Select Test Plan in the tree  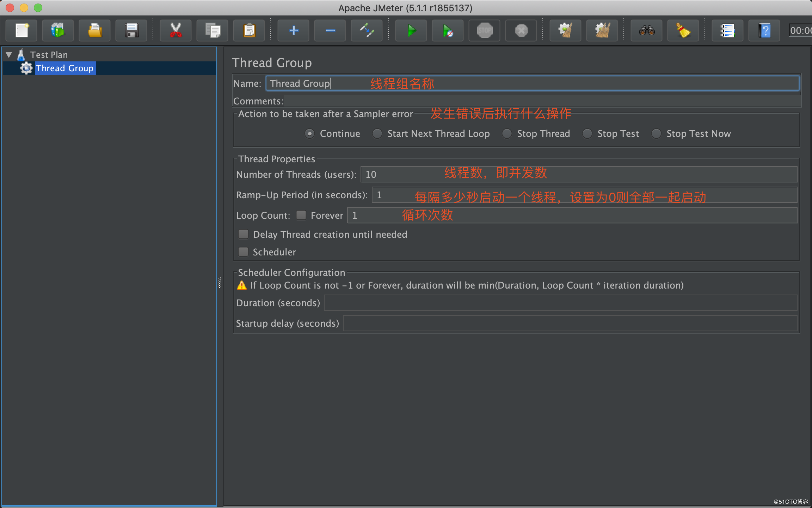tap(49, 55)
